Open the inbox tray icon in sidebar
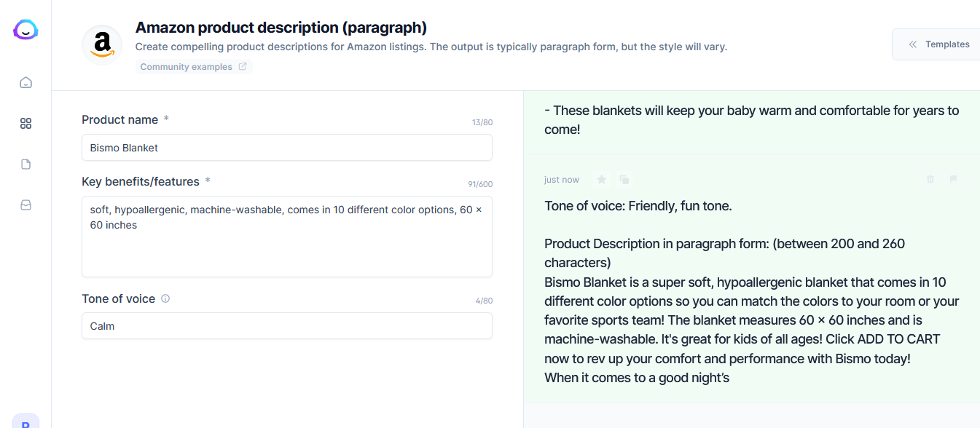 [26, 205]
